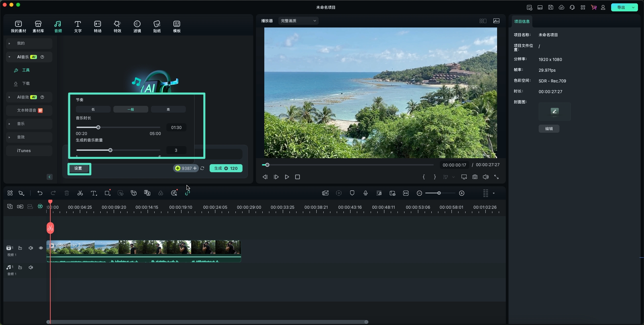Toggle timeline magnetic snapping icon

pos(40,206)
